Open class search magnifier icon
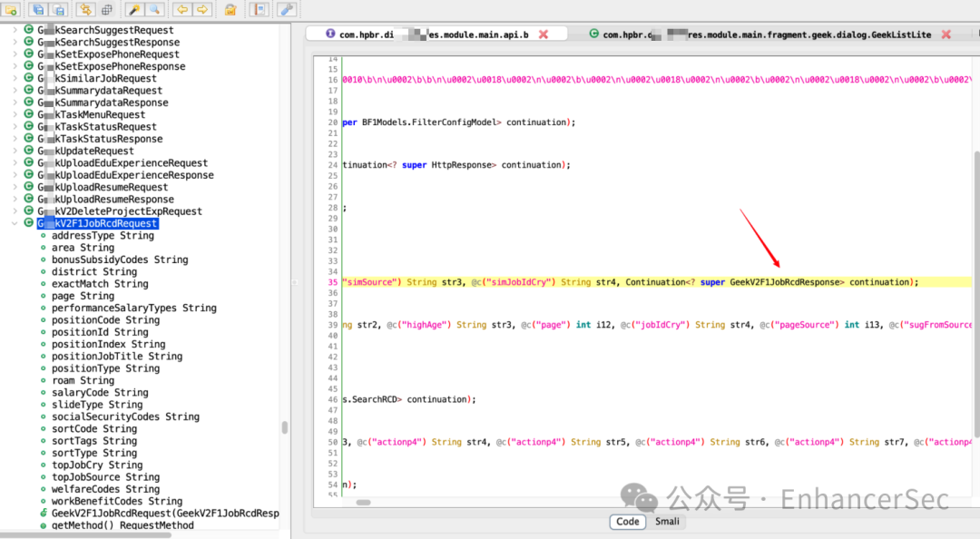 pyautogui.click(x=155, y=9)
